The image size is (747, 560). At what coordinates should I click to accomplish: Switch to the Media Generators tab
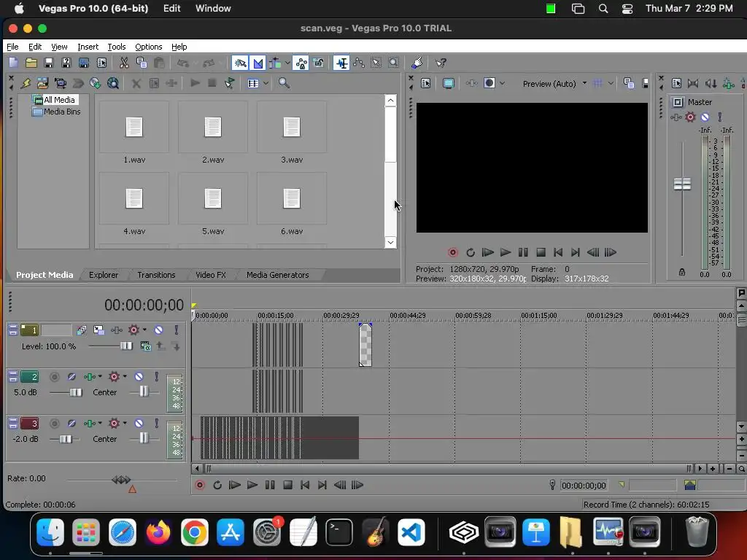pos(278,275)
